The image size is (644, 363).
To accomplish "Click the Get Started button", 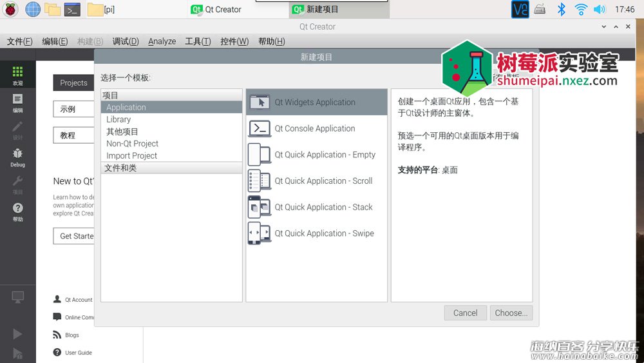I will pyautogui.click(x=73, y=236).
